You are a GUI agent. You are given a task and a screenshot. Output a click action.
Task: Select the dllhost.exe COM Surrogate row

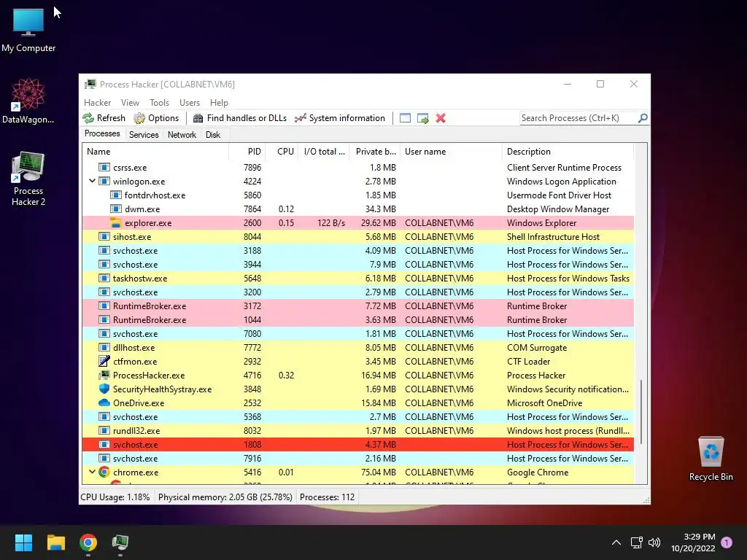coord(358,347)
